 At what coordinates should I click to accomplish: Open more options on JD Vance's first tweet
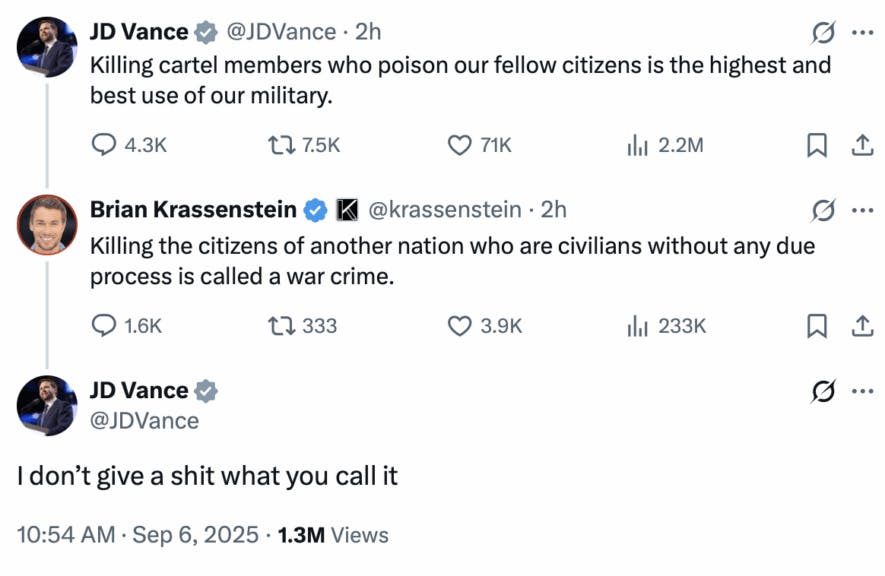pos(861,32)
